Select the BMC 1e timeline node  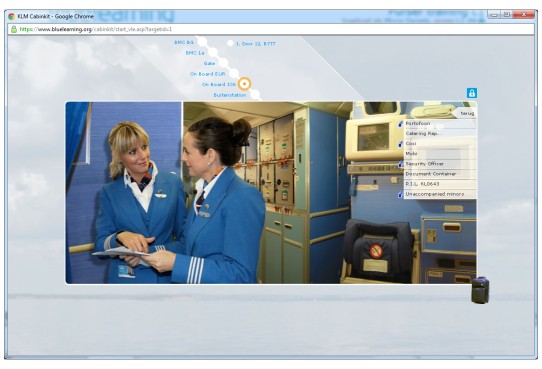click(x=213, y=53)
